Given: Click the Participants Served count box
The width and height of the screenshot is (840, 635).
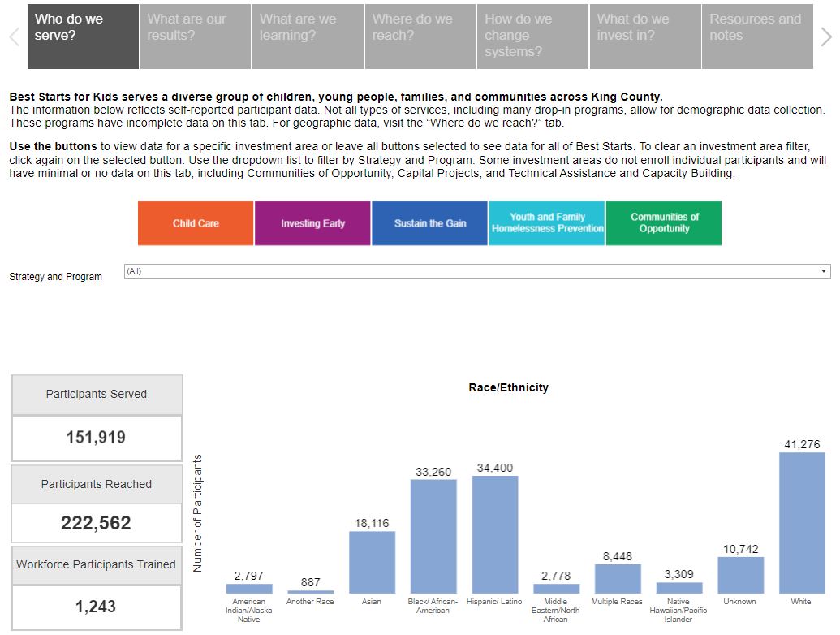Looking at the screenshot, I should coord(97,437).
